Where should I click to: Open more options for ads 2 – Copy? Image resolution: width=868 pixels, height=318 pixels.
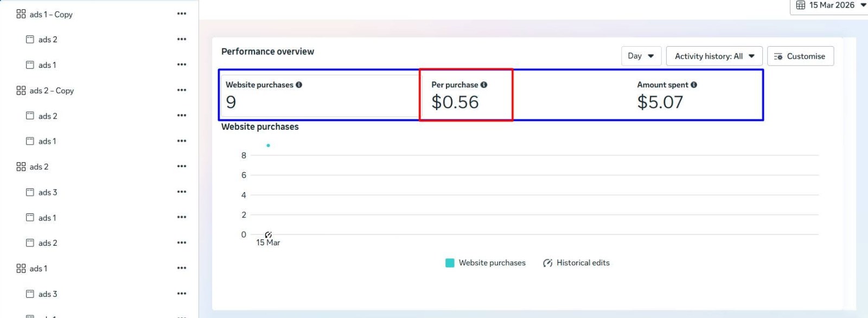[182, 90]
